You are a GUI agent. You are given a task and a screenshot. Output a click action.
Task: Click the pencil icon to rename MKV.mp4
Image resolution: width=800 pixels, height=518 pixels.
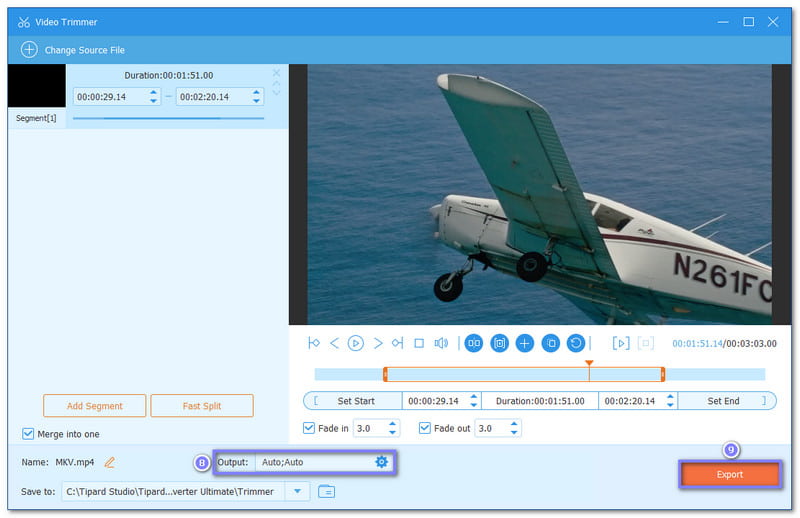coord(110,462)
